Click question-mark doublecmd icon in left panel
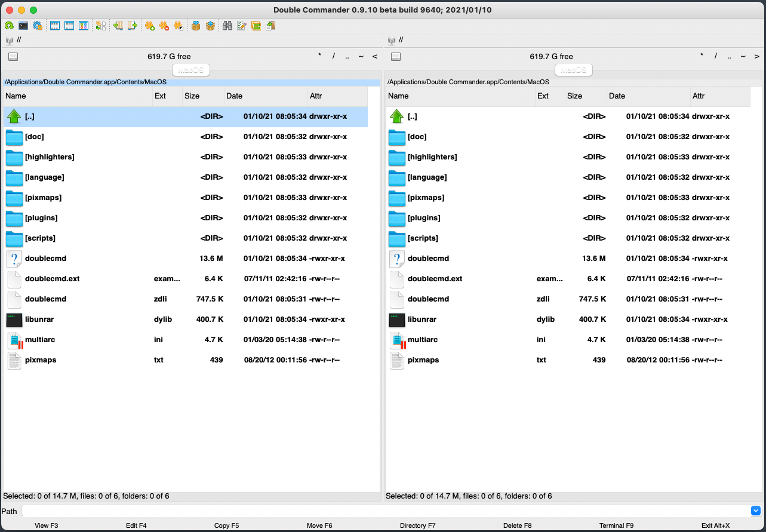766x532 pixels. 14,259
